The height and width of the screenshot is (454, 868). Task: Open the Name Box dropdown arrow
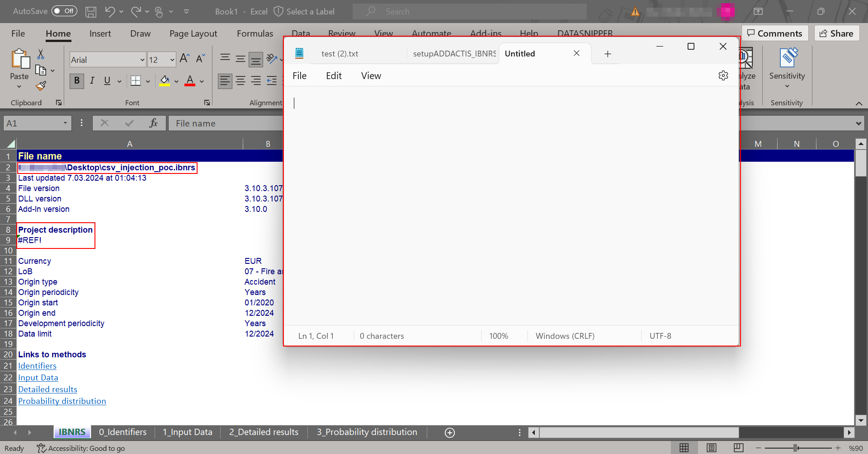click(65, 123)
